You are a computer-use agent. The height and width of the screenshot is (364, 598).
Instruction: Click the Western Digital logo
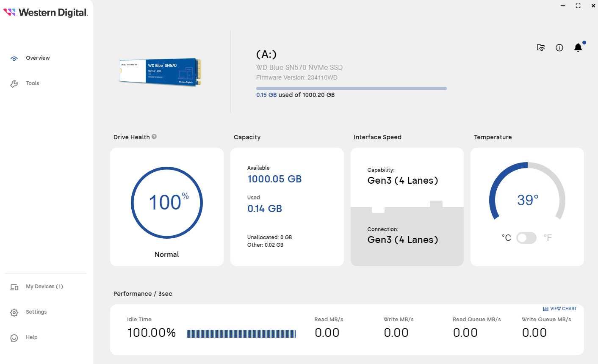point(46,12)
